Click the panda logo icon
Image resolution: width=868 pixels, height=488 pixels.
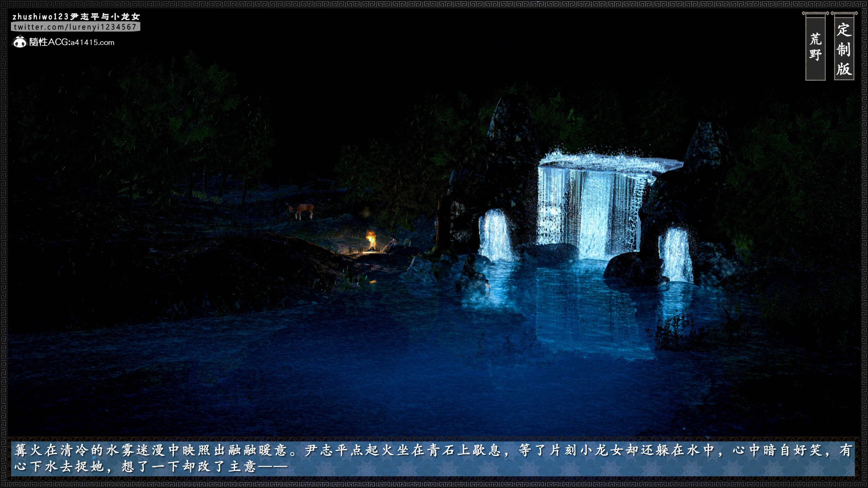20,42
